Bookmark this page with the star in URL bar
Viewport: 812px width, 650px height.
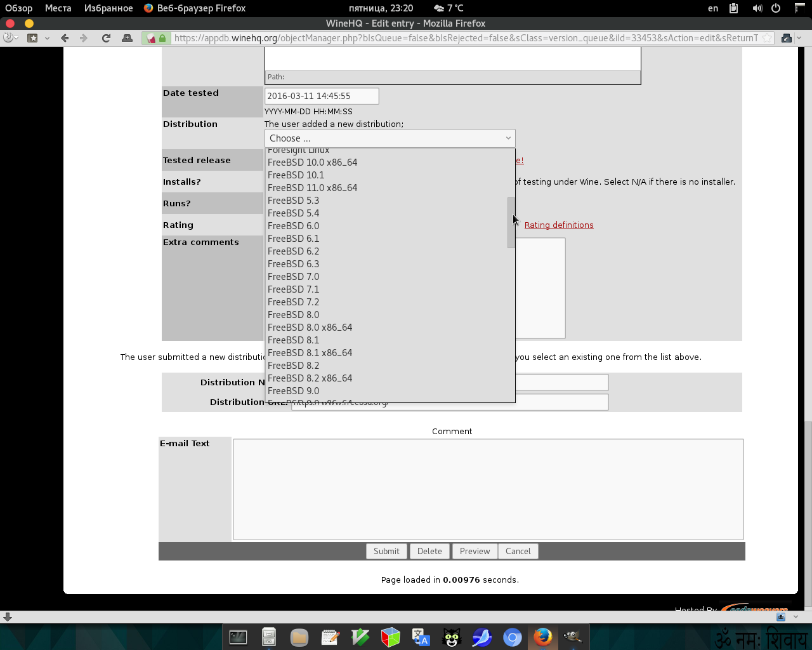pos(767,38)
